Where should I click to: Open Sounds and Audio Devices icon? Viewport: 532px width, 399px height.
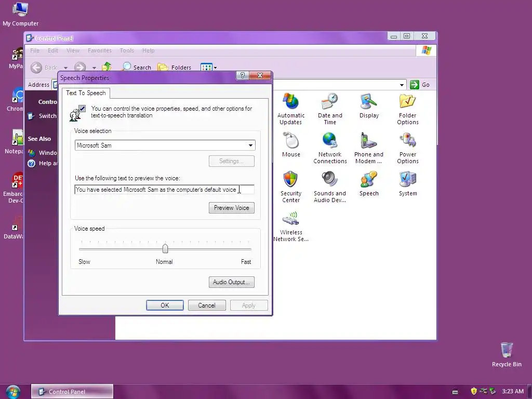(x=330, y=187)
